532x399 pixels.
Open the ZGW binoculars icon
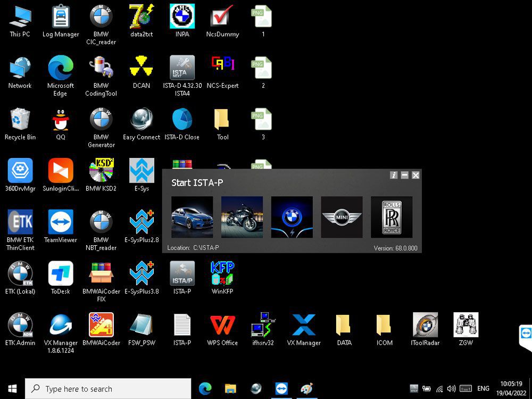pos(466,330)
